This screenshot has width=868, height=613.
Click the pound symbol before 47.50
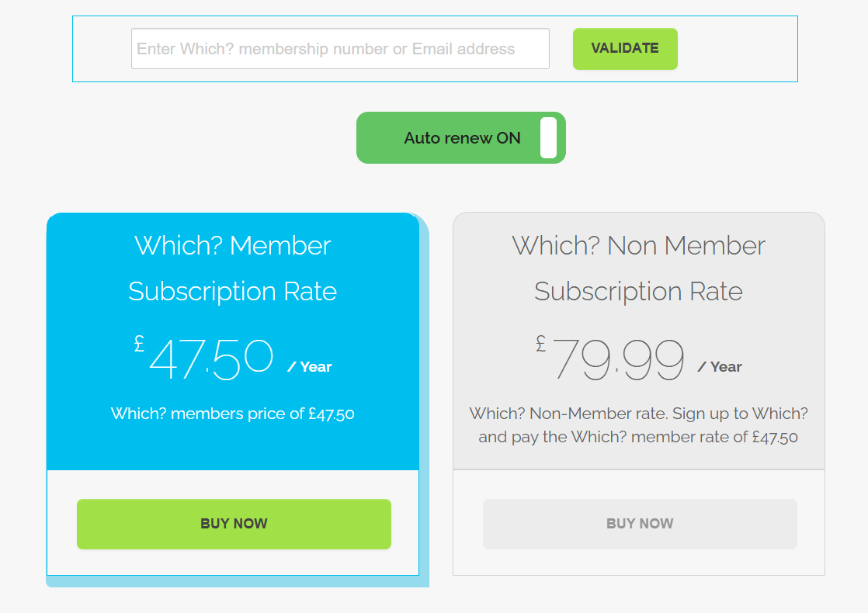coord(139,342)
